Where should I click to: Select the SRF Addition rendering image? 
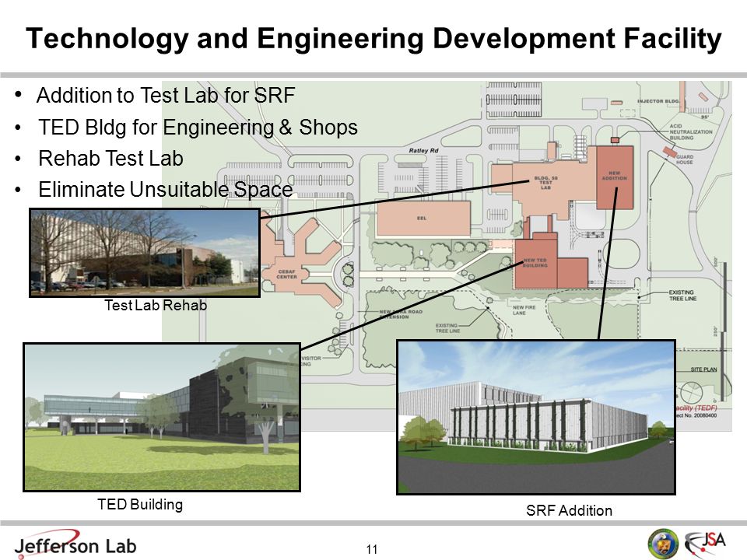click(536, 417)
